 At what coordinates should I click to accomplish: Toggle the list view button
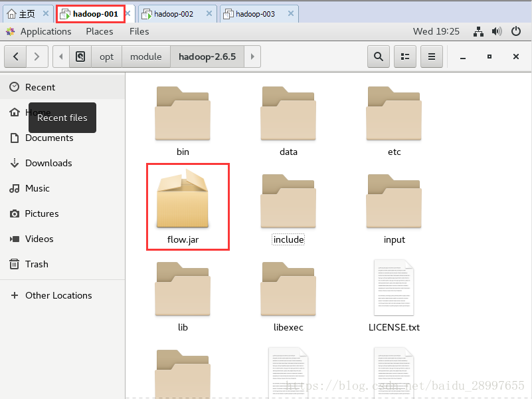pyautogui.click(x=404, y=57)
